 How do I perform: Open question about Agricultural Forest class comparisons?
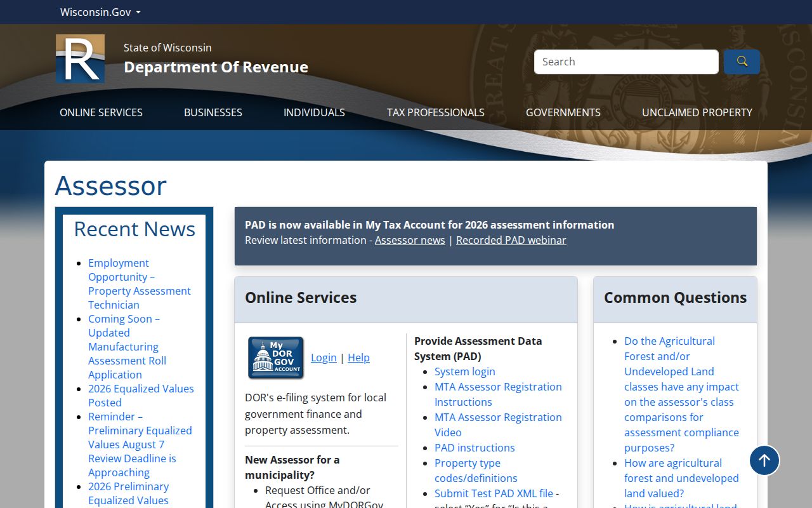coord(681,394)
